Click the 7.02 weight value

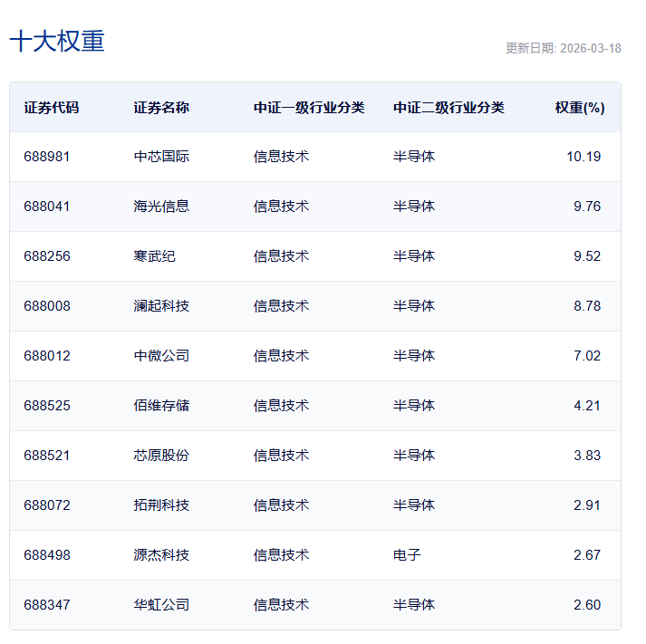pos(586,356)
